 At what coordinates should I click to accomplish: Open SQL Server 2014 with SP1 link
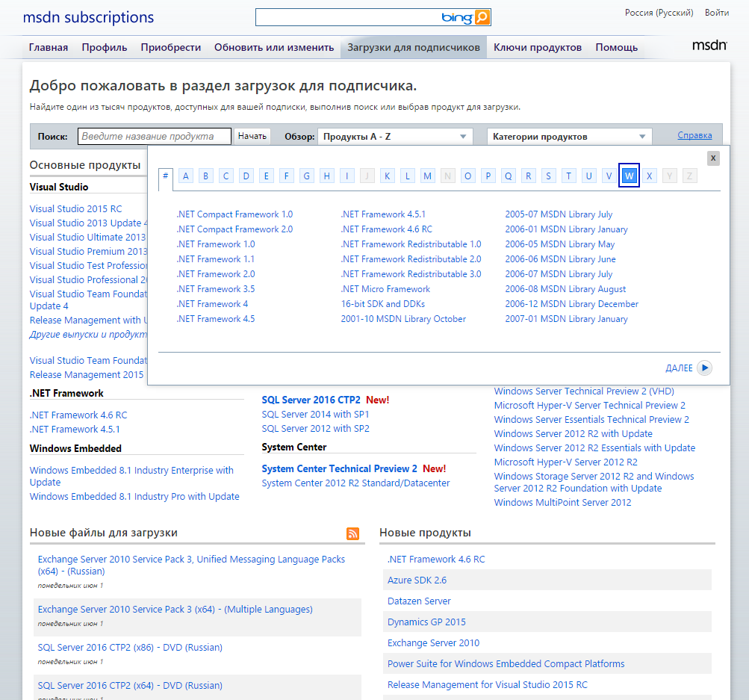click(x=315, y=415)
